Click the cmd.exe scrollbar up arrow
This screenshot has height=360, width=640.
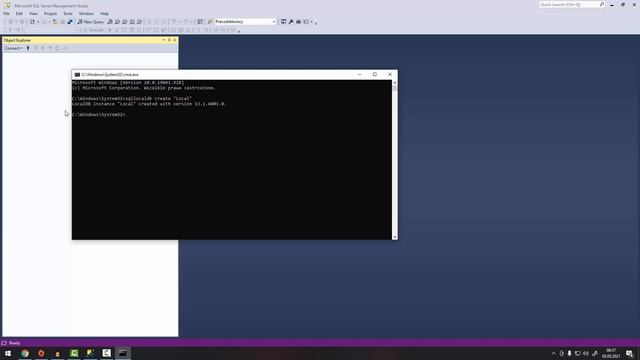coord(395,82)
